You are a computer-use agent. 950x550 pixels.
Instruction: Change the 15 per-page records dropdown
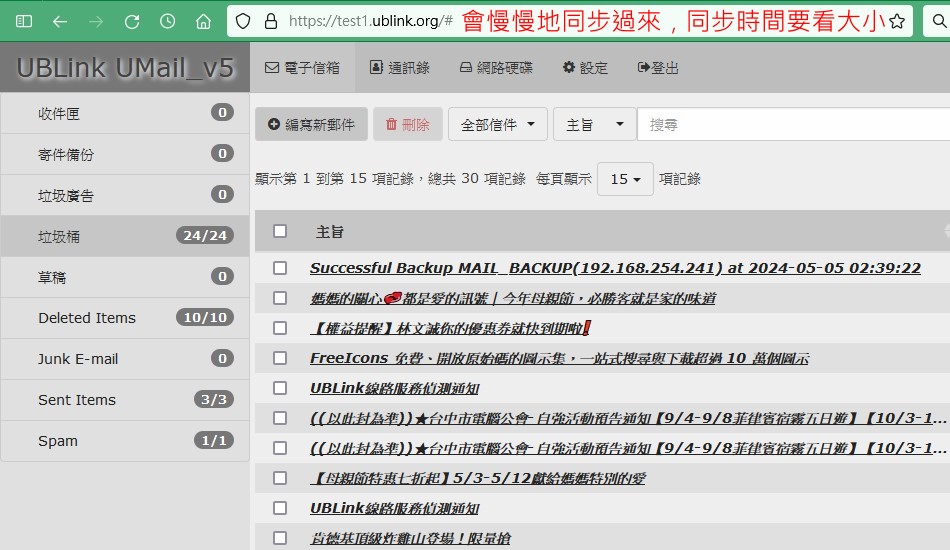(625, 179)
